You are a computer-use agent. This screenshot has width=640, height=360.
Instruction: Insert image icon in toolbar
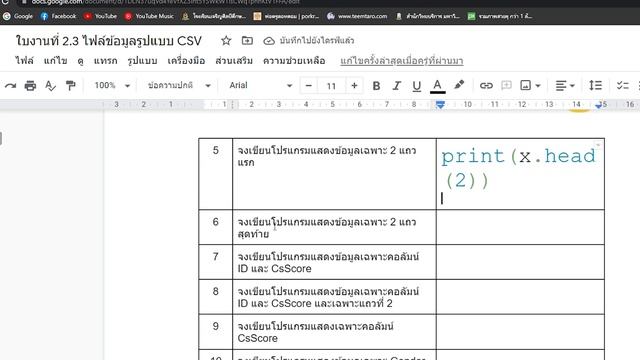pyautogui.click(x=525, y=85)
